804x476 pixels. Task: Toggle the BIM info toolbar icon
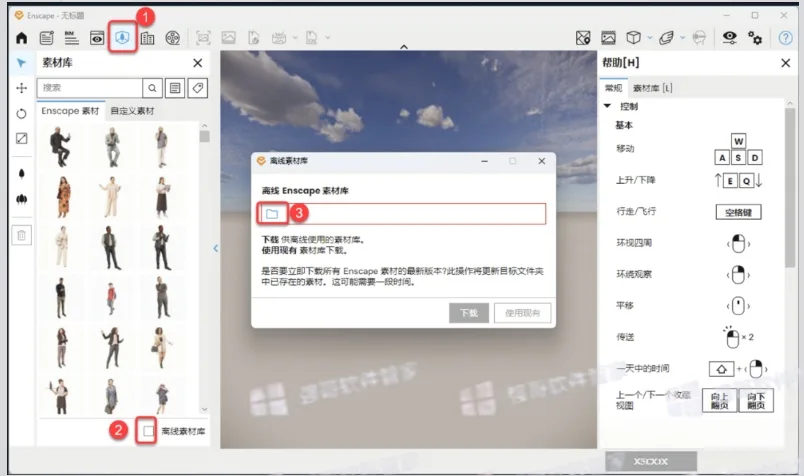[x=72, y=37]
